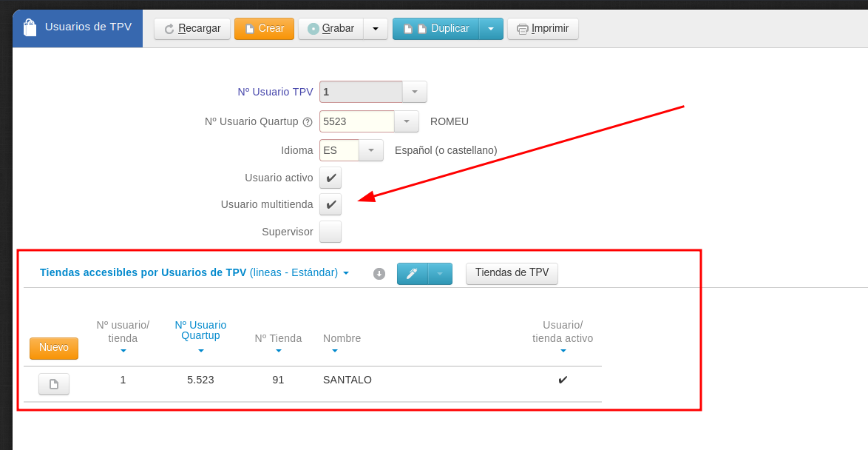Uncheck the Usuario multitienda checkbox
868x450 pixels.
point(330,204)
